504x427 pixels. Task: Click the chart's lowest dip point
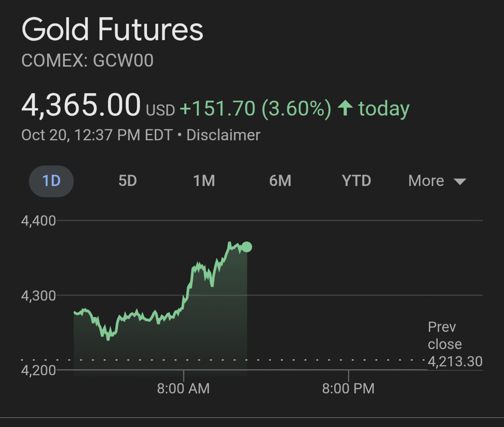[108, 339]
